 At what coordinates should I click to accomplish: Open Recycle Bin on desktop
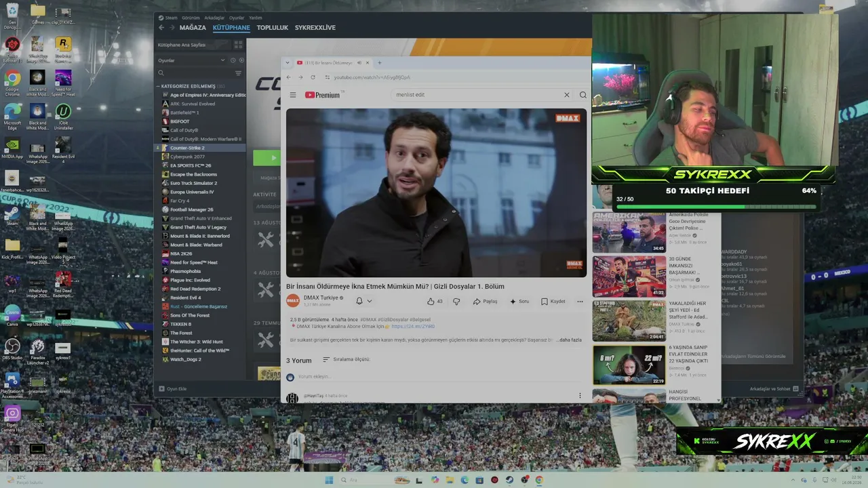[x=12, y=15]
